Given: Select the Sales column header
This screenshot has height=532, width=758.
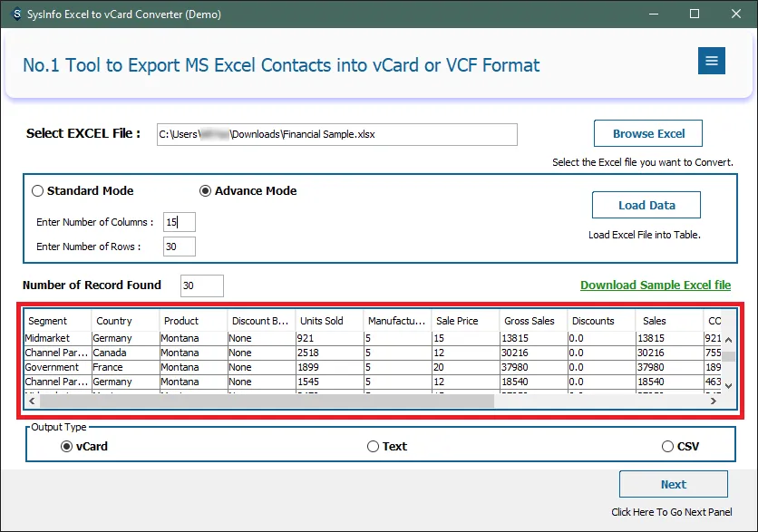Looking at the screenshot, I should pyautogui.click(x=669, y=321).
